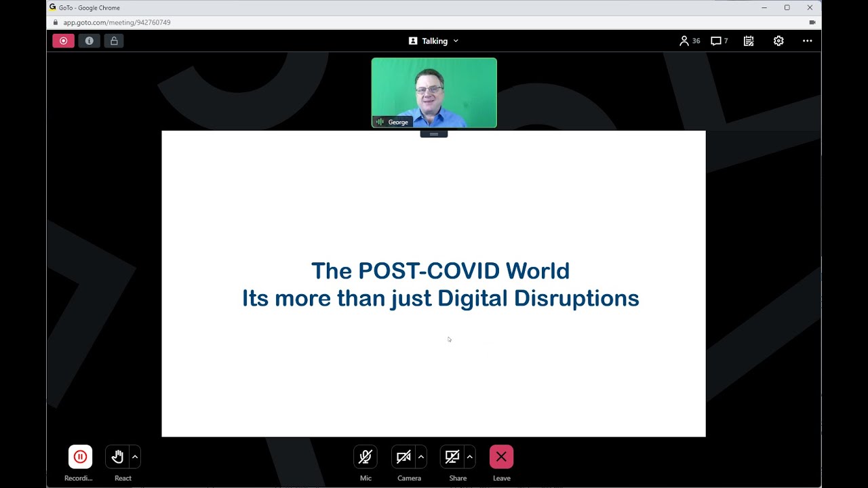868x488 pixels.
Task: Expand the Camera options arrow
Action: (x=421, y=457)
